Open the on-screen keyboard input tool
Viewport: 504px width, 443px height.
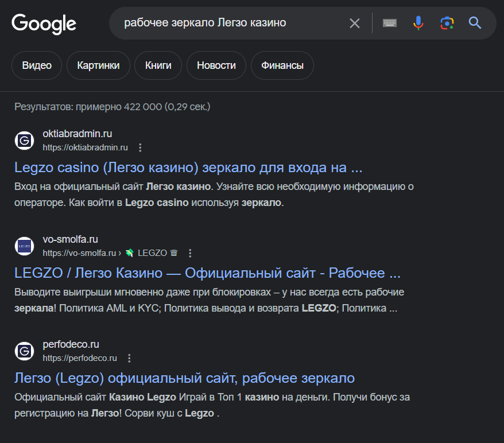(390, 23)
